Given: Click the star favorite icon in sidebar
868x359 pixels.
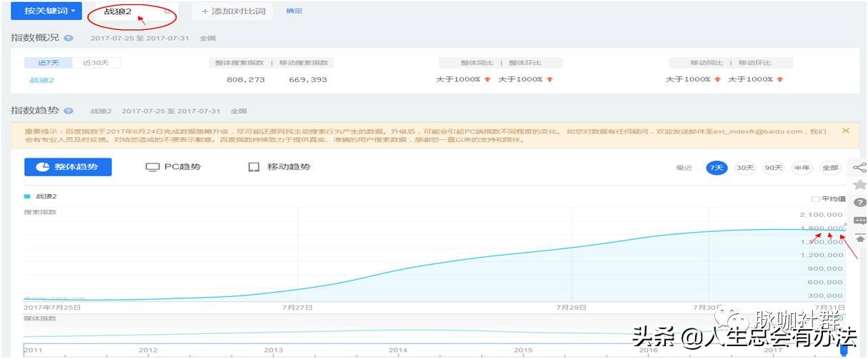Looking at the screenshot, I should [x=859, y=185].
